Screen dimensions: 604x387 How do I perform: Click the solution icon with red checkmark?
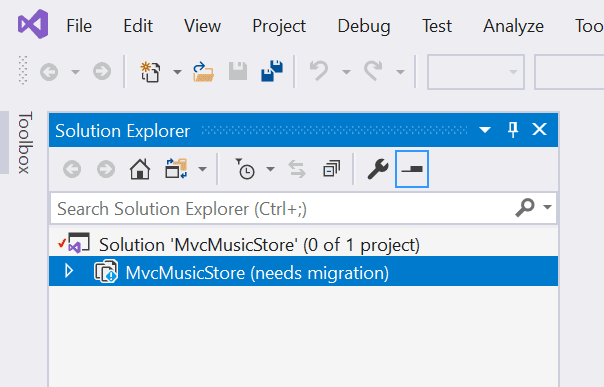pyautogui.click(x=74, y=243)
